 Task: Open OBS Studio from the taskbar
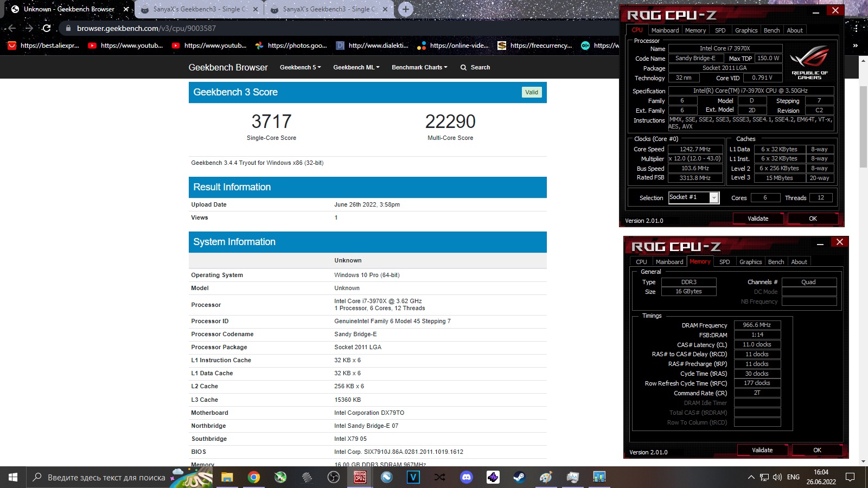click(x=333, y=477)
